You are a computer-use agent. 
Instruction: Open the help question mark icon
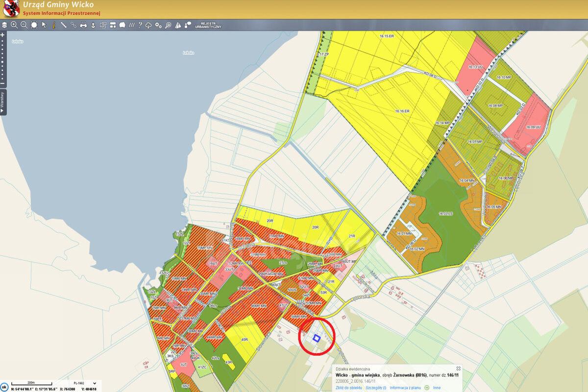[x=140, y=25]
